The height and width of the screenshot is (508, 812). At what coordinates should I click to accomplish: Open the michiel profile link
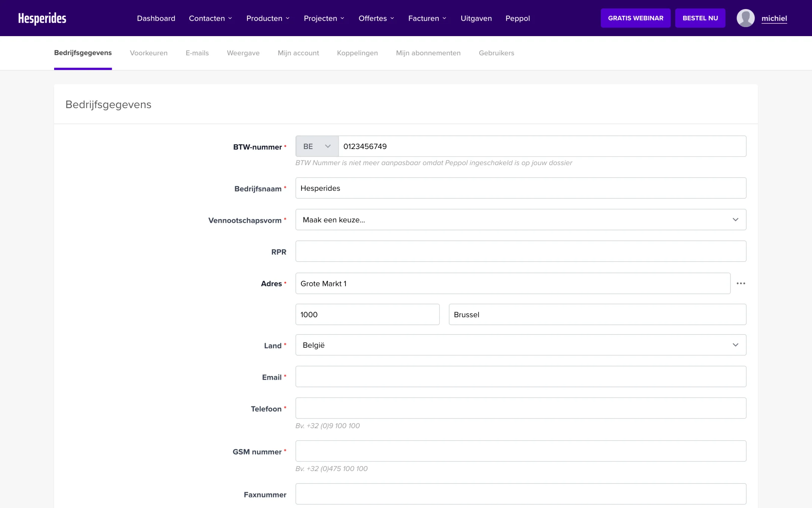(774, 18)
